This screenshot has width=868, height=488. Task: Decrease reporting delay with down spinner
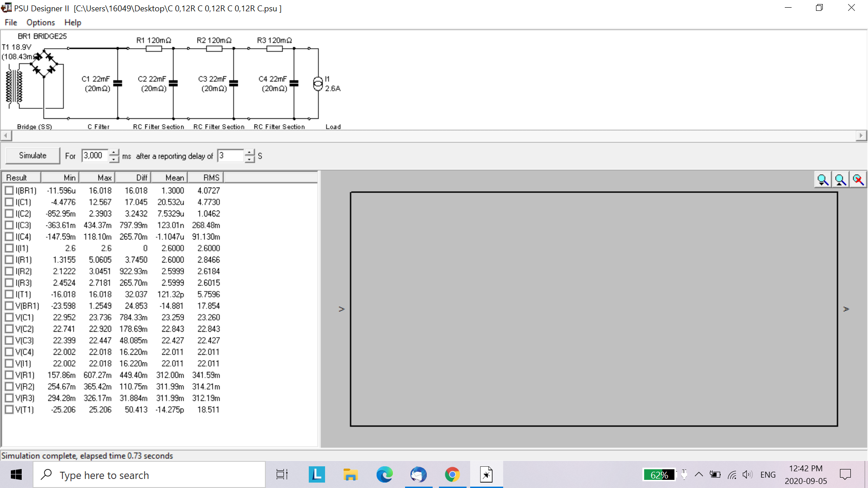pyautogui.click(x=250, y=160)
